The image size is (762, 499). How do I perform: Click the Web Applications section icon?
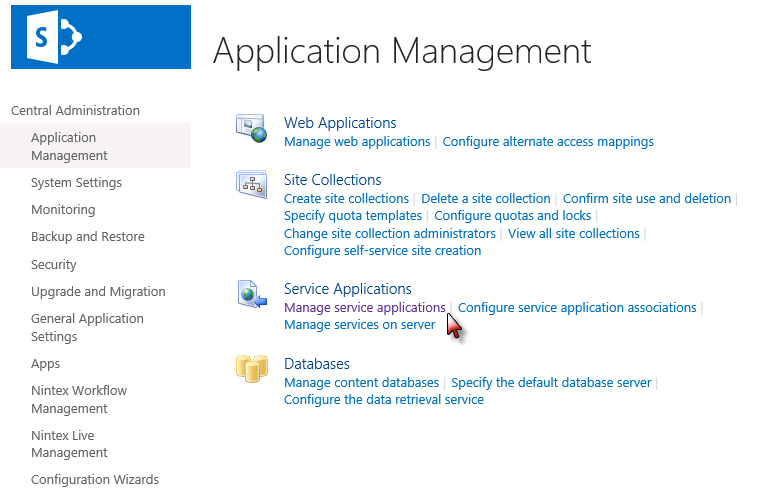250,128
